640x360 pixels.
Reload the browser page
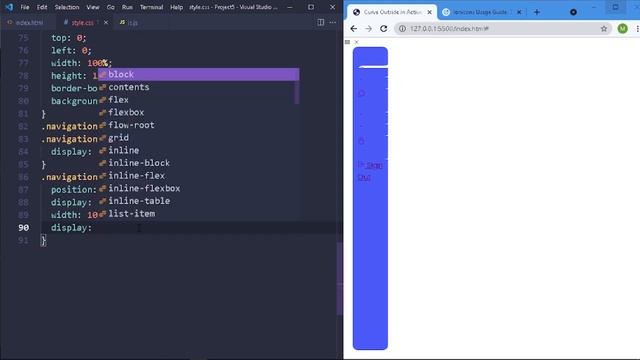pyautogui.click(x=383, y=29)
